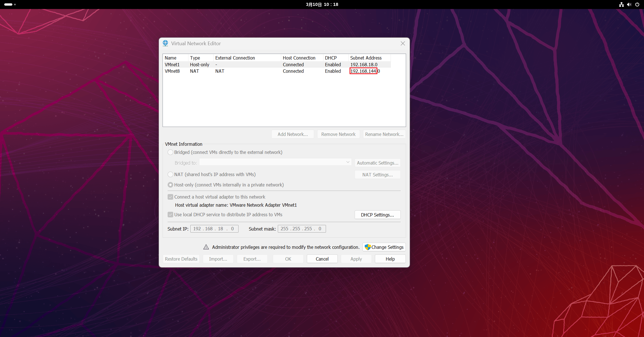Screen dimensions: 644x337
Task: Close the Virtual Network Editor dialog
Action: [x=403, y=44]
